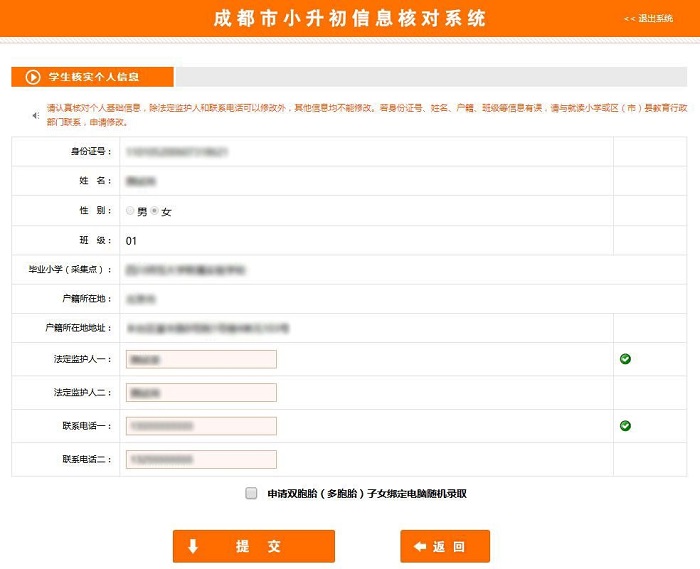Click the 班级 value 01
Screen dimensions: 700x569
tap(132, 241)
